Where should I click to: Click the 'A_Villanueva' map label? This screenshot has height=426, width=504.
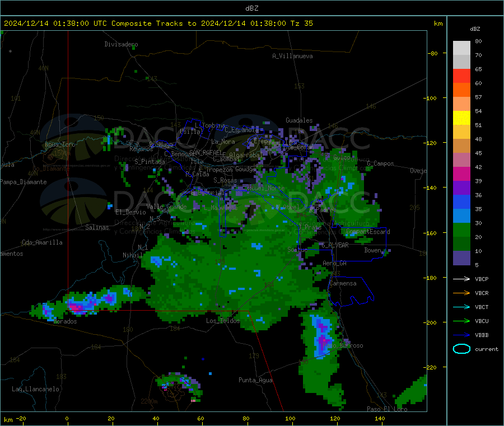pyautogui.click(x=292, y=56)
